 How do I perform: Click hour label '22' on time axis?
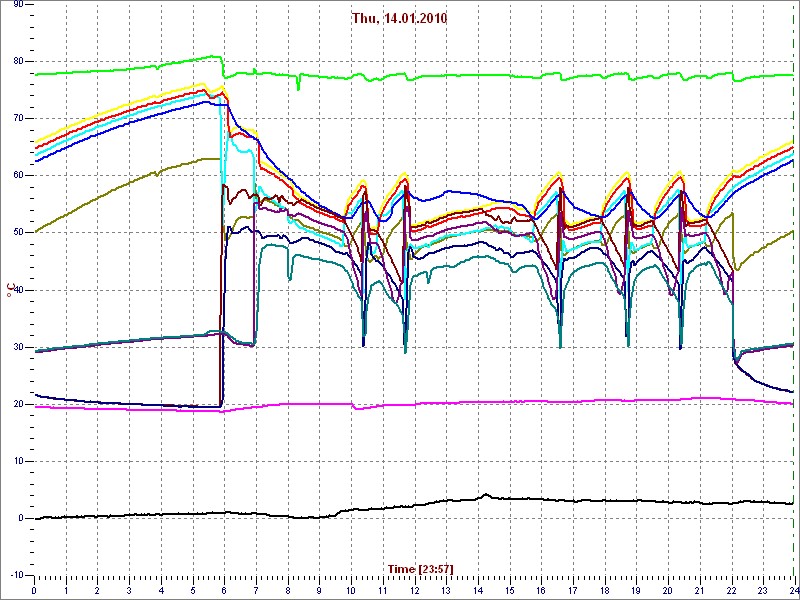pyautogui.click(x=731, y=590)
